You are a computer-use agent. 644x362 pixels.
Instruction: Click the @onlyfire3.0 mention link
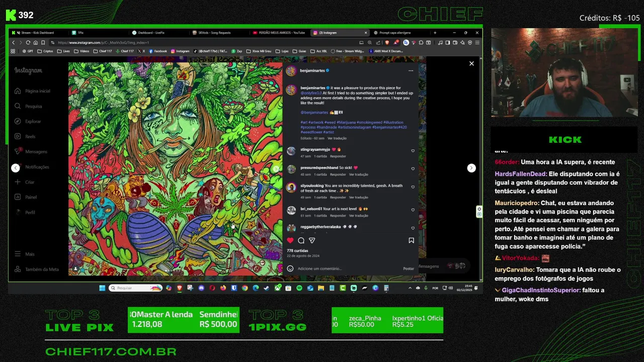pyautogui.click(x=311, y=93)
